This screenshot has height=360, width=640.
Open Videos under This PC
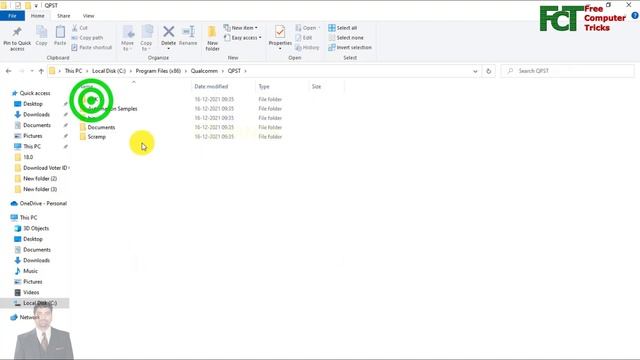pyautogui.click(x=31, y=292)
